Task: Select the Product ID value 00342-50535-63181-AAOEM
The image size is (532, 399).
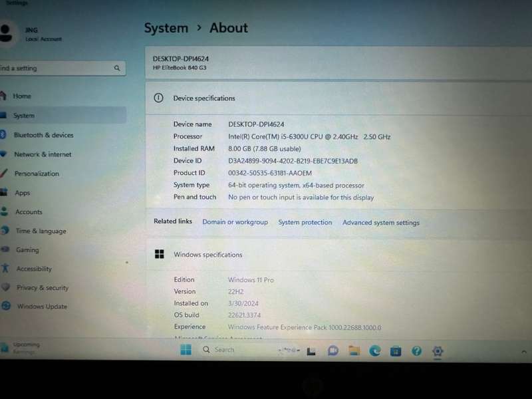Action: tap(270, 173)
